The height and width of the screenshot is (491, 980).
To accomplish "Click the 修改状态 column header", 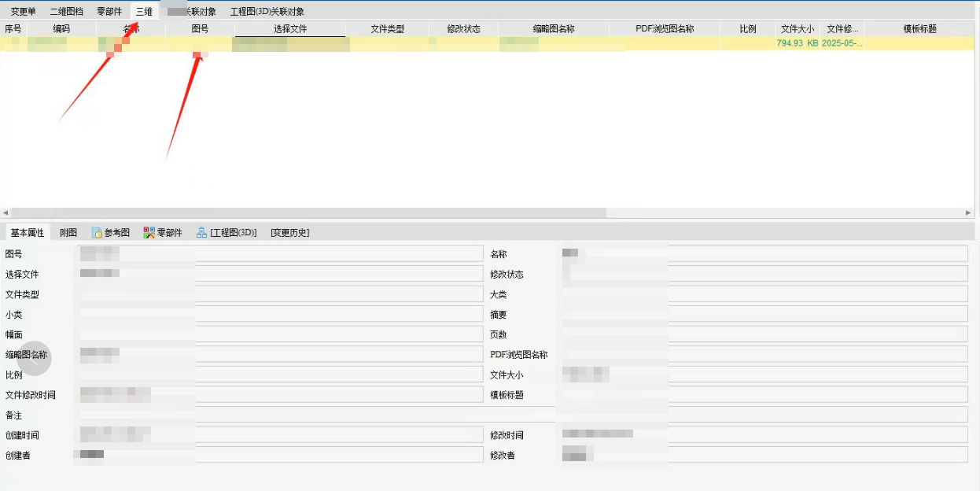I will 464,29.
